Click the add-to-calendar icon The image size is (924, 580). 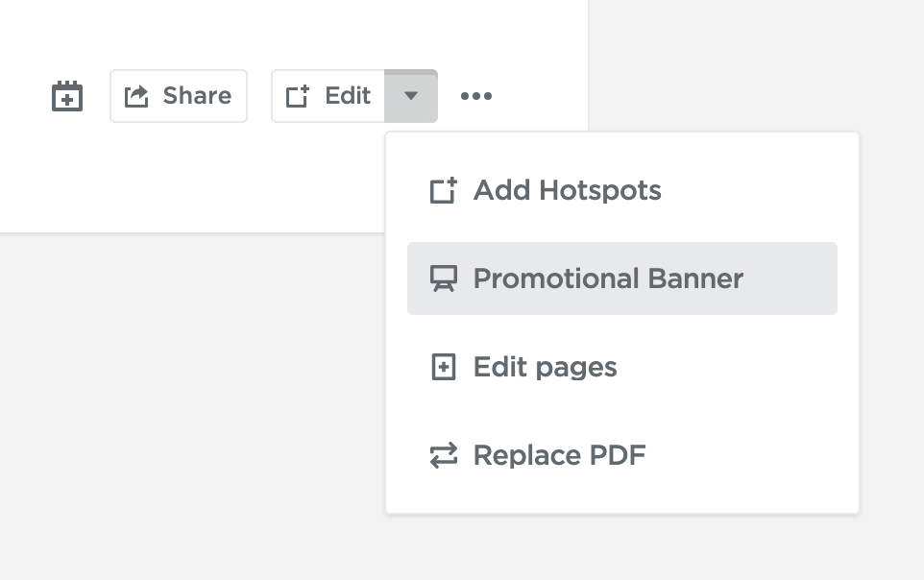pos(66,95)
